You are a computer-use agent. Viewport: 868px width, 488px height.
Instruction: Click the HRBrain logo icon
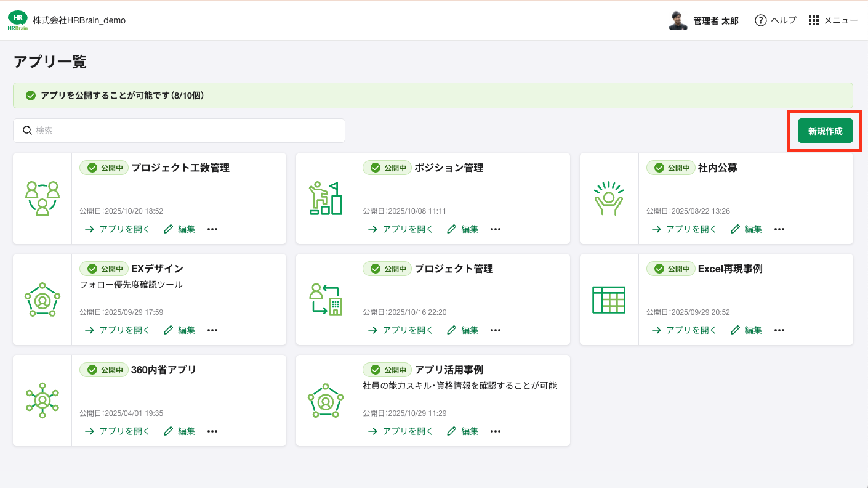pos(17,20)
